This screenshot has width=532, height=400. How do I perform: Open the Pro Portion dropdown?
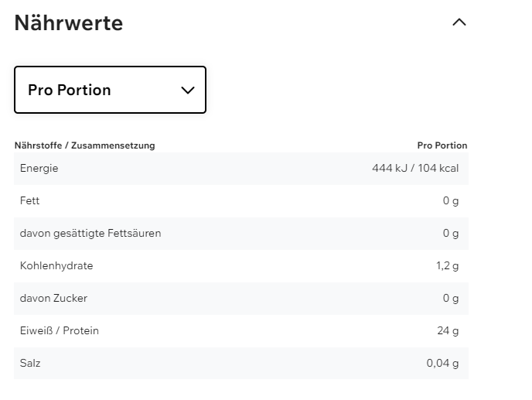coord(110,90)
